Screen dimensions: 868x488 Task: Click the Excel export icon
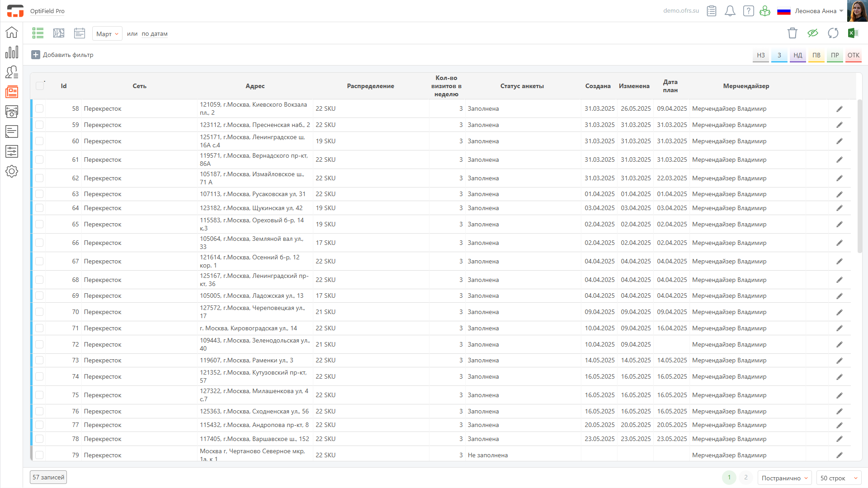(853, 33)
